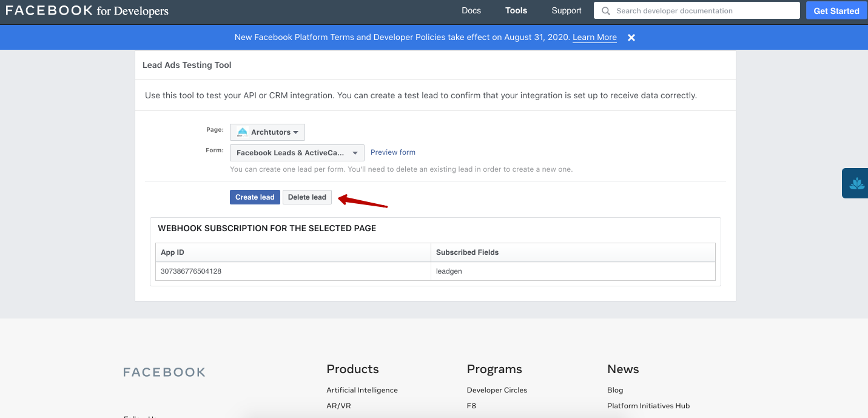This screenshot has height=418, width=868.
Task: Click the News footer heading
Action: pyautogui.click(x=623, y=369)
